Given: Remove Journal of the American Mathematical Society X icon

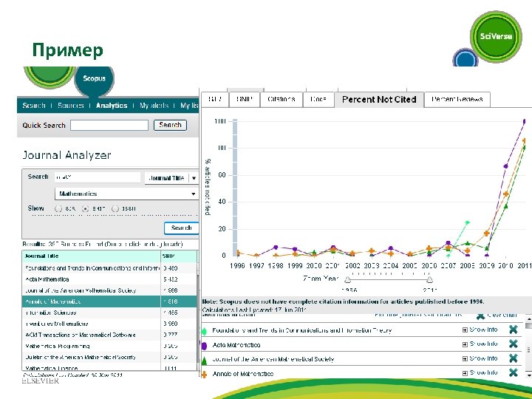Looking at the screenshot, I should point(514,358).
